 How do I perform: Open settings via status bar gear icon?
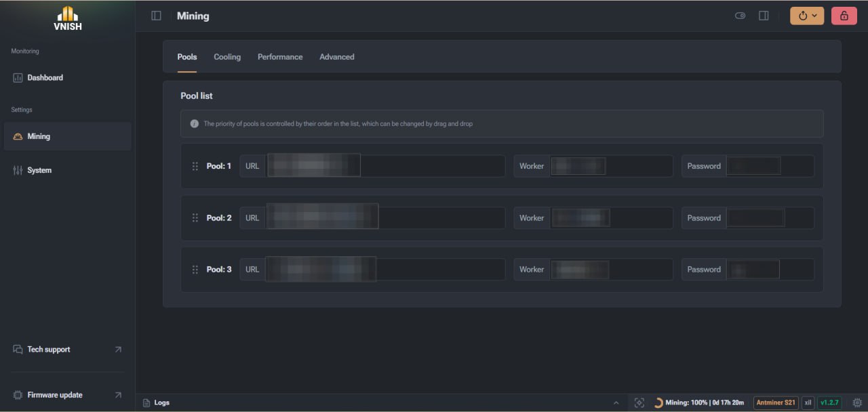[857, 403]
